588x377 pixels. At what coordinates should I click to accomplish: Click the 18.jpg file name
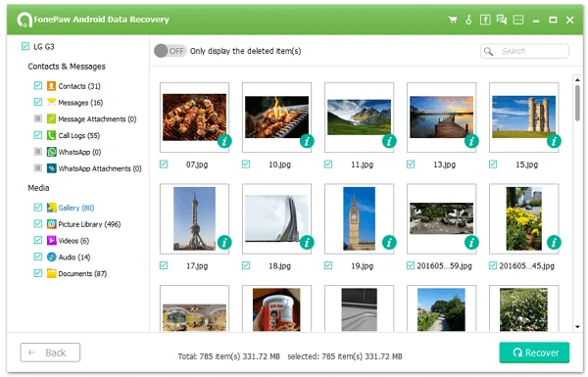coord(279,266)
